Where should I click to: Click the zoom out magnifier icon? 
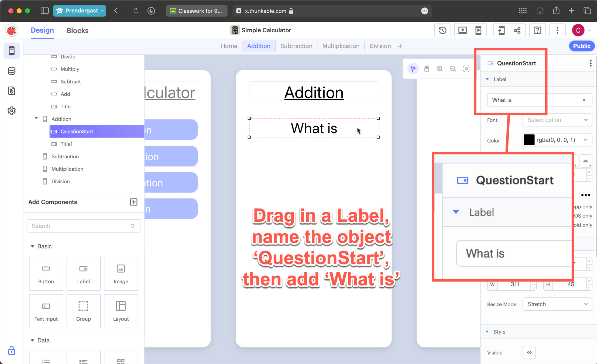tap(453, 69)
